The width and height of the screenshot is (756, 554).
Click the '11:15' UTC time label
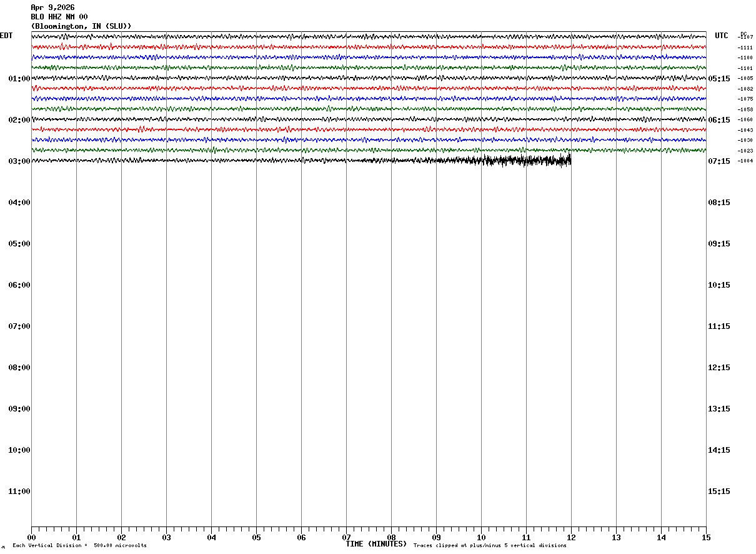719,326
